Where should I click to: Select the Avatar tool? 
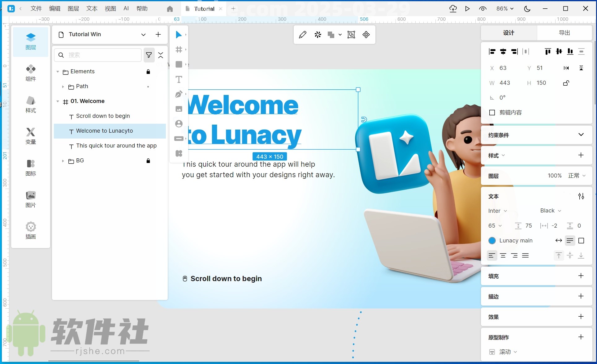coord(179,124)
